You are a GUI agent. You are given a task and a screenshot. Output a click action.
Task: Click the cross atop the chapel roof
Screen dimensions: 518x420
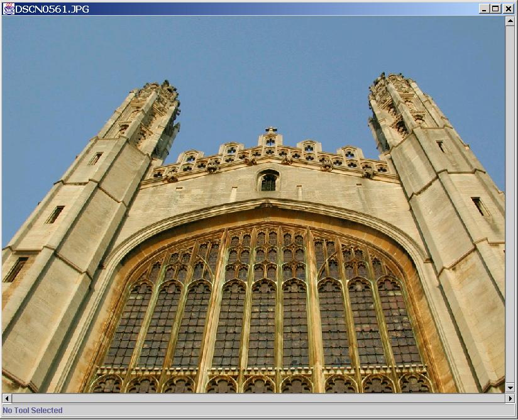coord(270,131)
